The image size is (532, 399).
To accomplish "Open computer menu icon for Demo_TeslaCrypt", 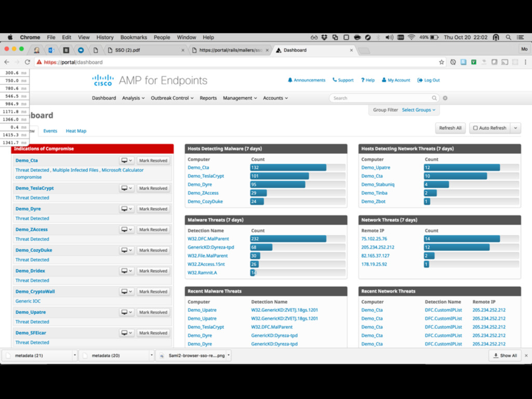I will coord(127,188).
